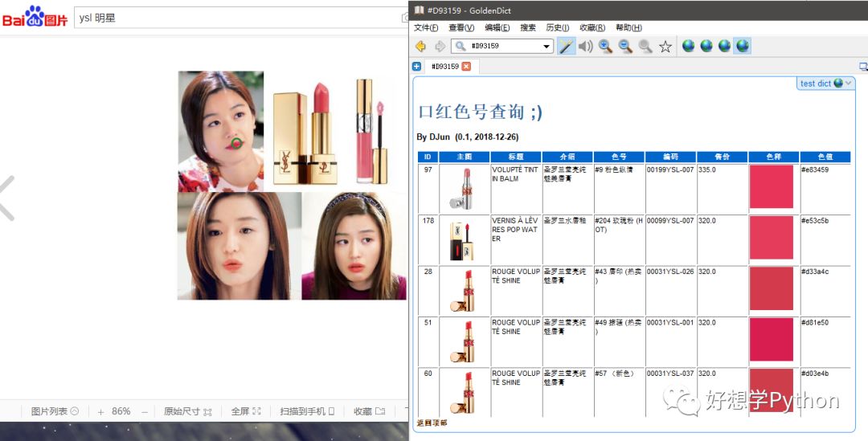This screenshot has height=441, width=868.
Task: Click the #d33a4c color swatch
Action: [x=771, y=289]
